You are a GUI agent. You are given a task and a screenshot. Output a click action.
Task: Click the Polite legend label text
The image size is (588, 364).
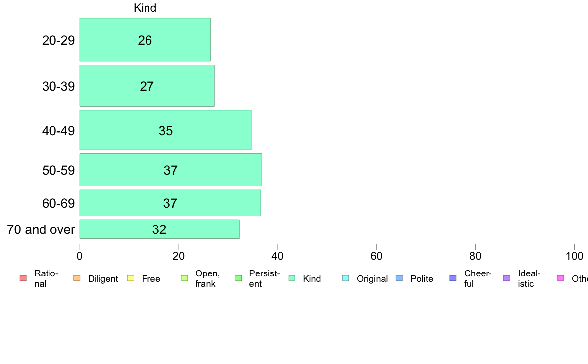coord(422,279)
